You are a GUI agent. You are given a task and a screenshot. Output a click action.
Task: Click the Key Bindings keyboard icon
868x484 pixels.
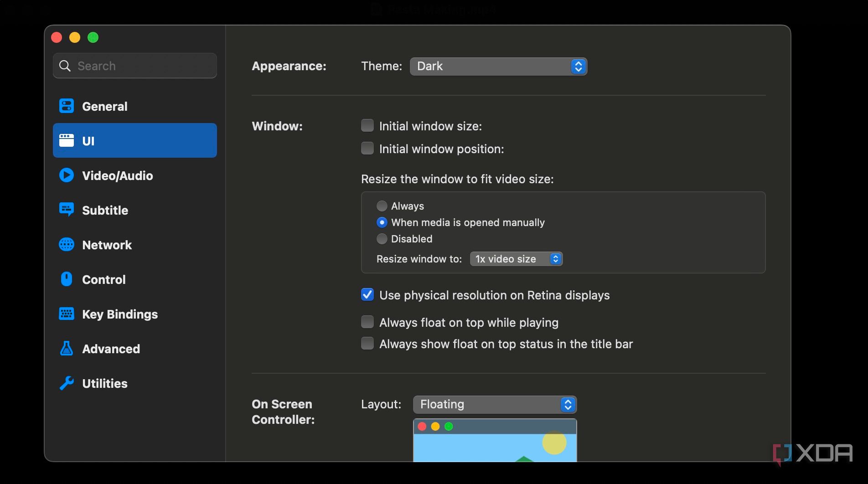point(67,314)
